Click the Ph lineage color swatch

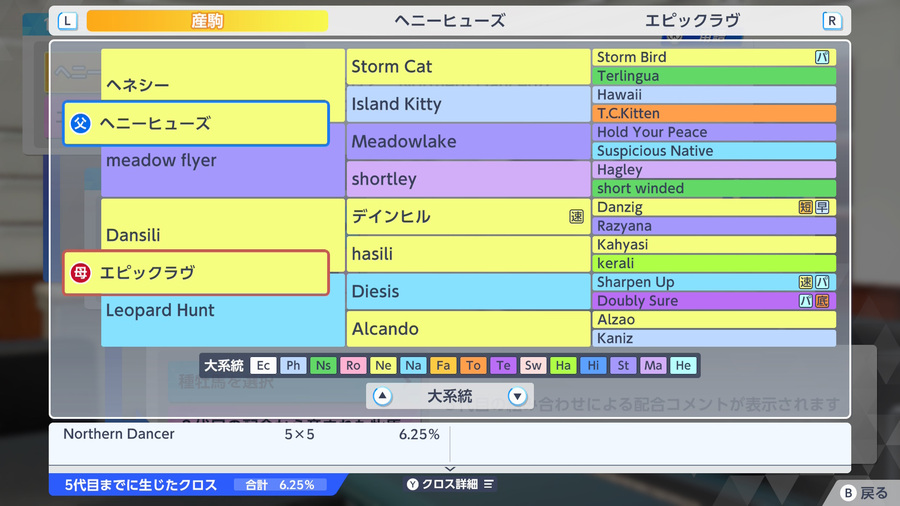293,365
